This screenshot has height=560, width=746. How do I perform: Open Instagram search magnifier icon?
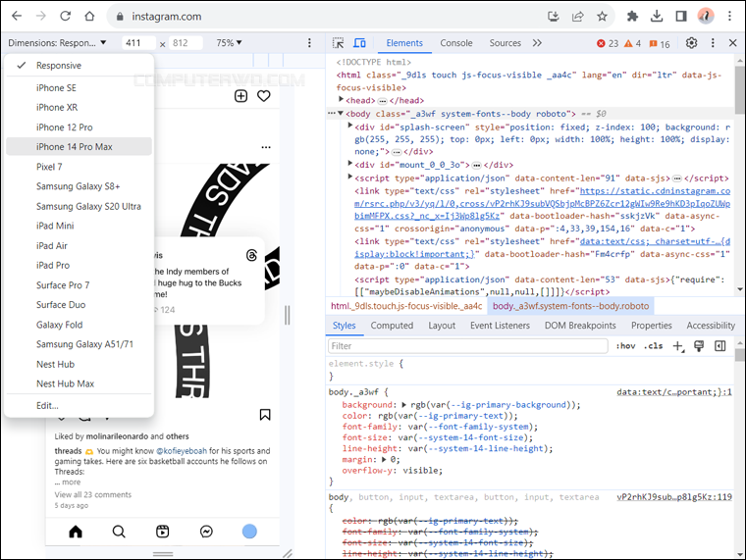pos(119,532)
